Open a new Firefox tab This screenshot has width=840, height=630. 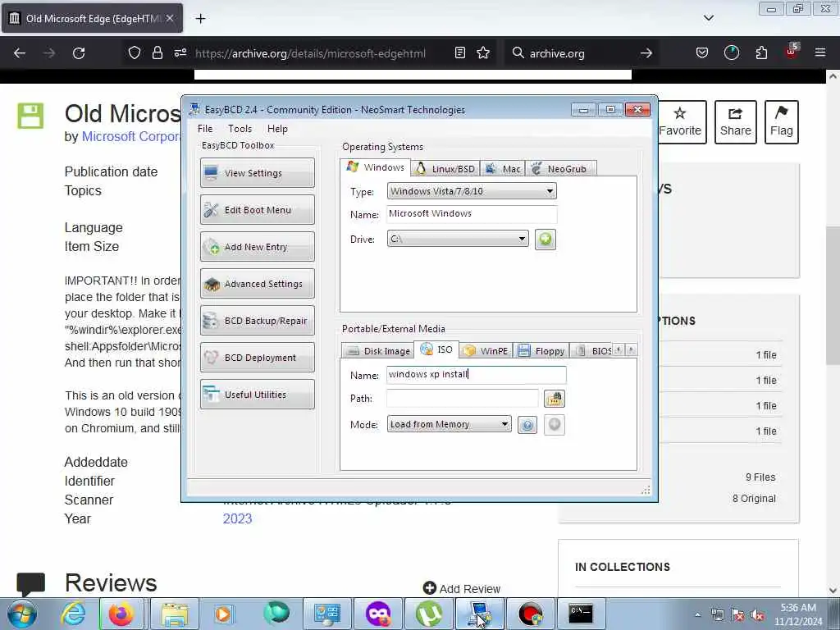(x=200, y=19)
